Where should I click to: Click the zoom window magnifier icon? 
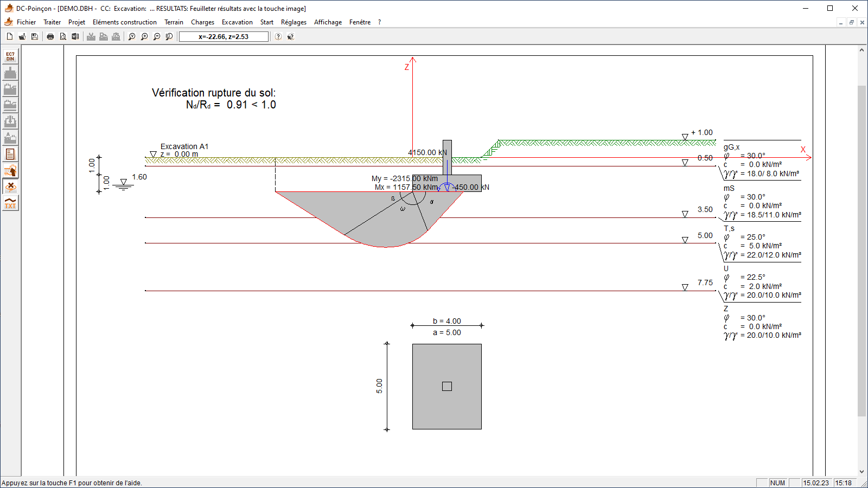(169, 36)
